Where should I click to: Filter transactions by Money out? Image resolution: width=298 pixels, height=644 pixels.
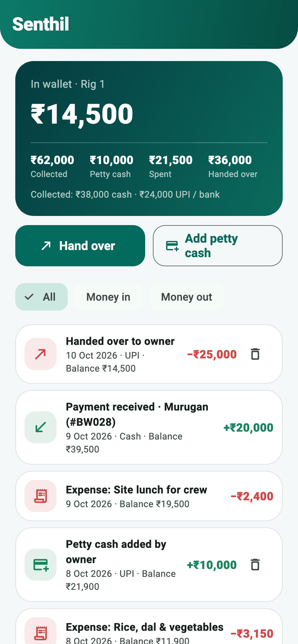click(x=186, y=297)
